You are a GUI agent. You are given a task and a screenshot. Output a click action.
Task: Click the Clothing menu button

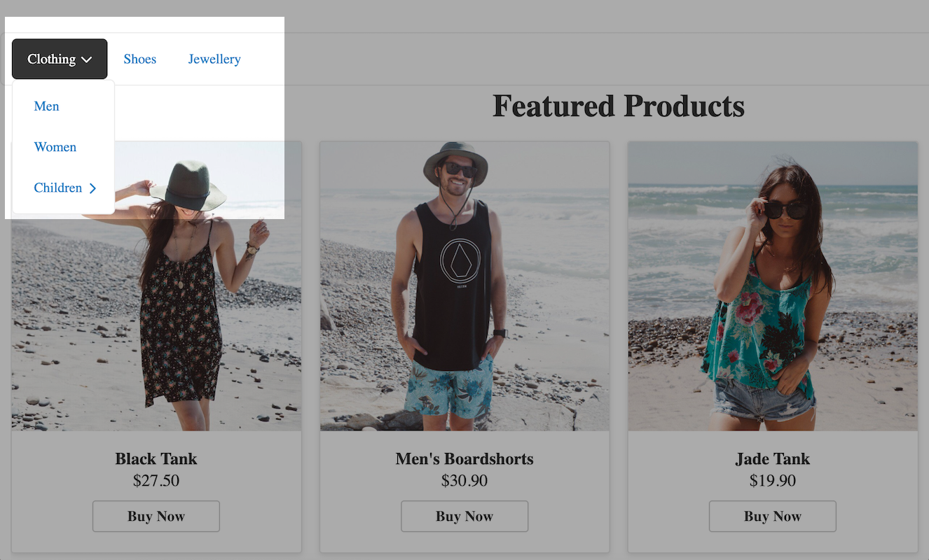point(50,59)
